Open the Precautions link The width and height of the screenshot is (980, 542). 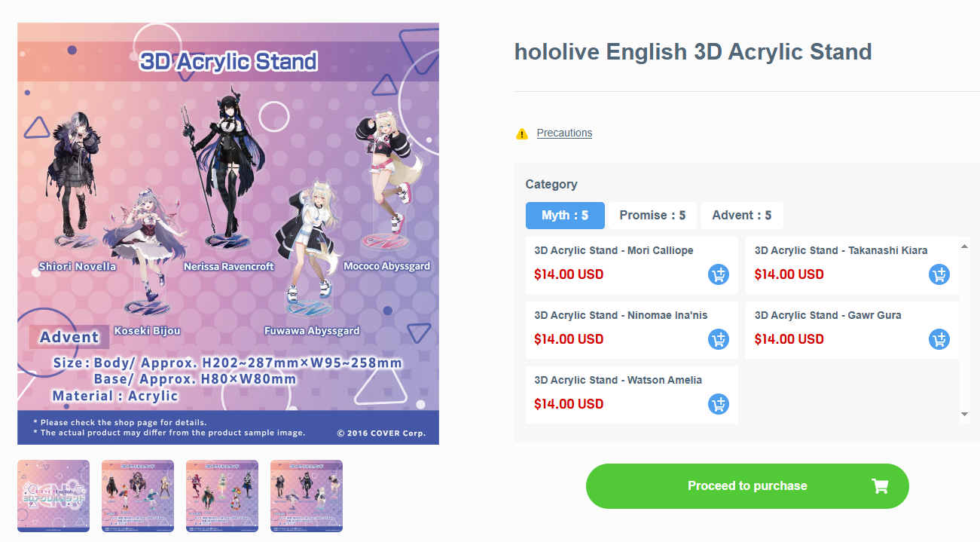564,133
